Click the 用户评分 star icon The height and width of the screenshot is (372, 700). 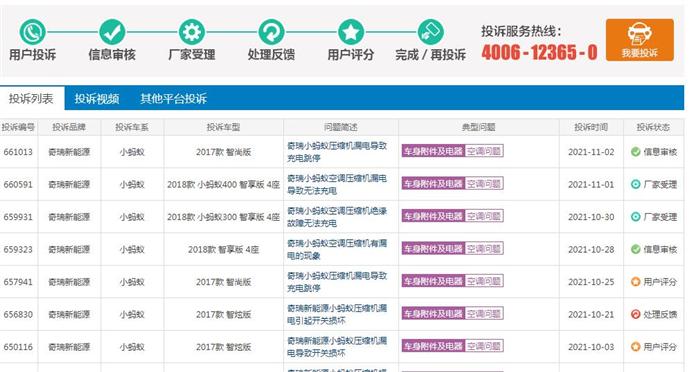pyautogui.click(x=351, y=32)
